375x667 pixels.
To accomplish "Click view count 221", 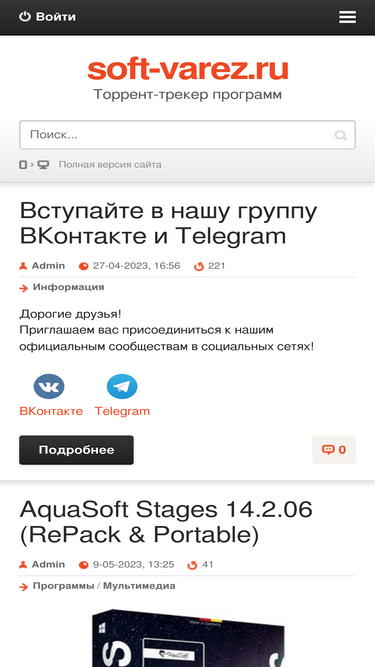I will point(216,266).
